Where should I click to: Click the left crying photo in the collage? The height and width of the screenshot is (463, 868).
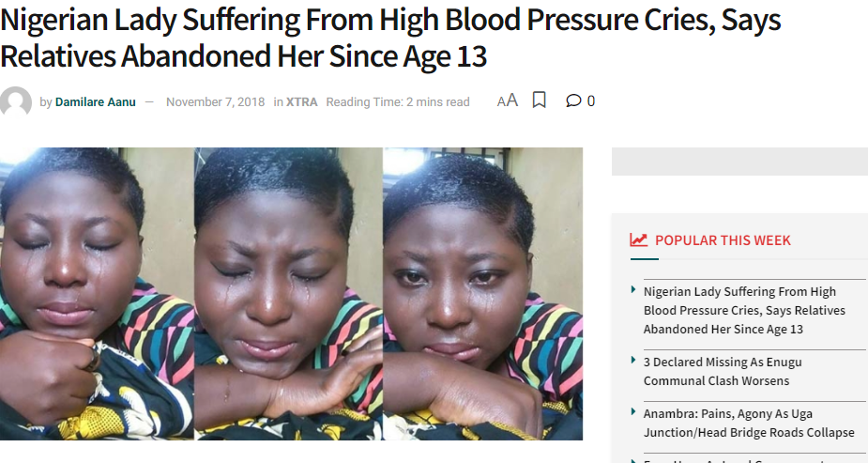point(97,293)
